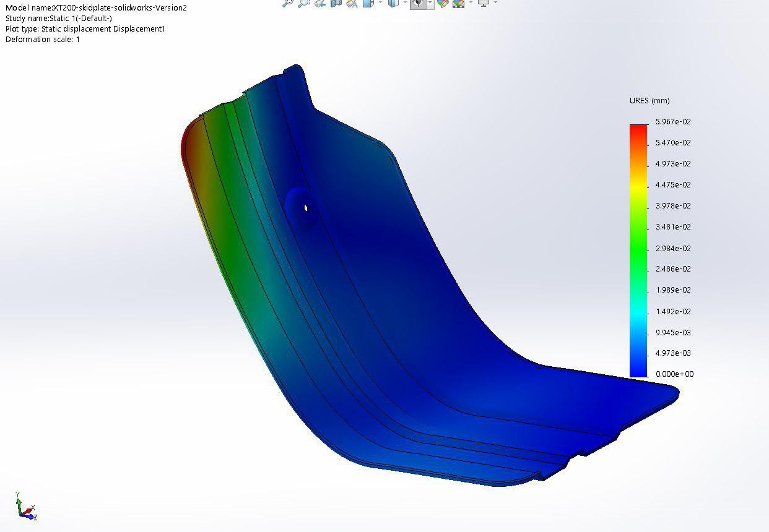Click the Model name text line
The height and width of the screenshot is (532, 769).
coord(96,8)
